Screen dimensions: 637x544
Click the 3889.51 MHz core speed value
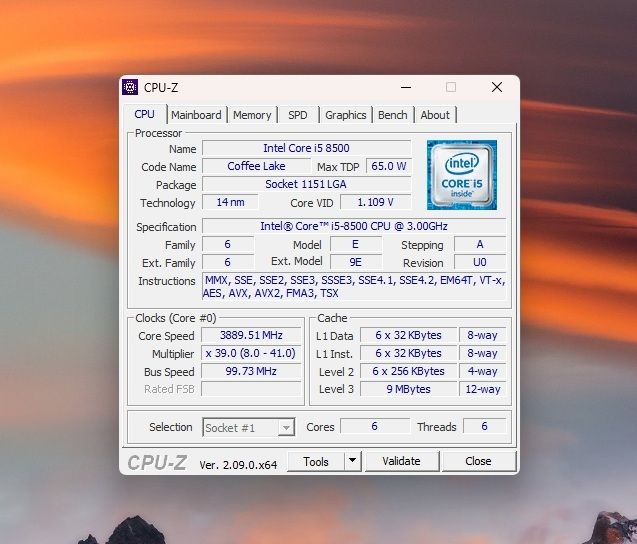coord(251,335)
